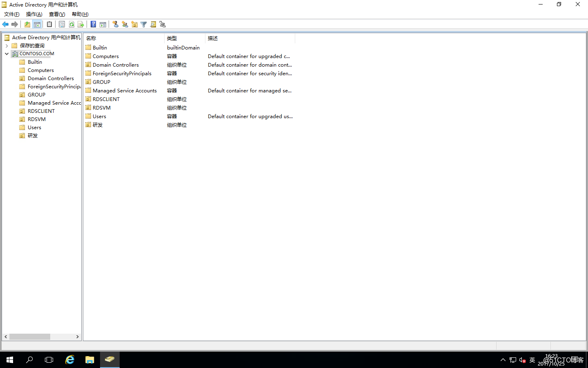This screenshot has width=588, height=368.
Task: Select Users row in the list pane
Action: (189, 117)
